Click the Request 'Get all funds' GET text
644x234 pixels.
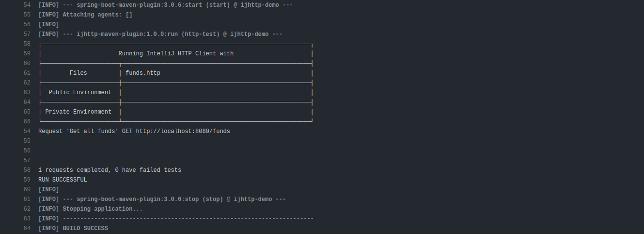point(85,131)
